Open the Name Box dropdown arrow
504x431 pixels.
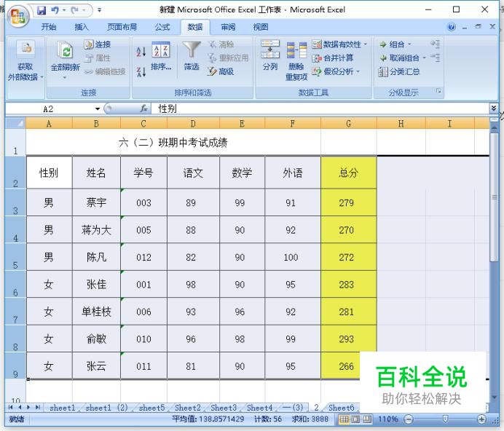98,109
